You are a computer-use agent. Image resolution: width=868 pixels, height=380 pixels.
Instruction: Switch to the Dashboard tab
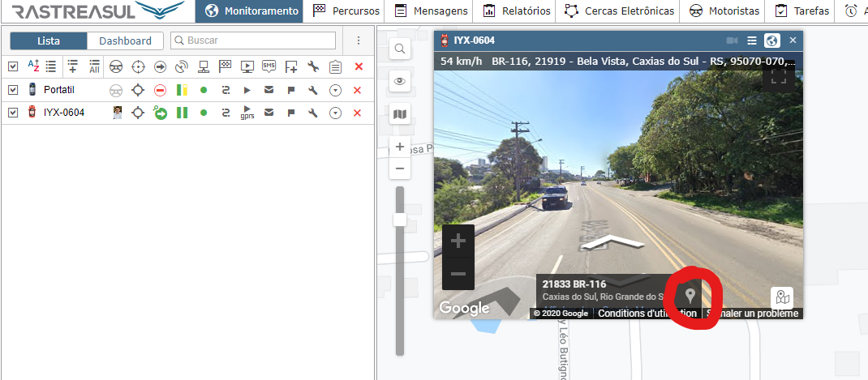click(x=125, y=41)
